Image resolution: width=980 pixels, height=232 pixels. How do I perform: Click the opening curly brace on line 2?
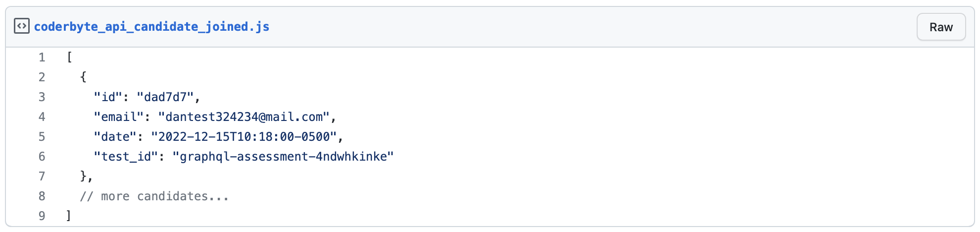click(x=83, y=77)
